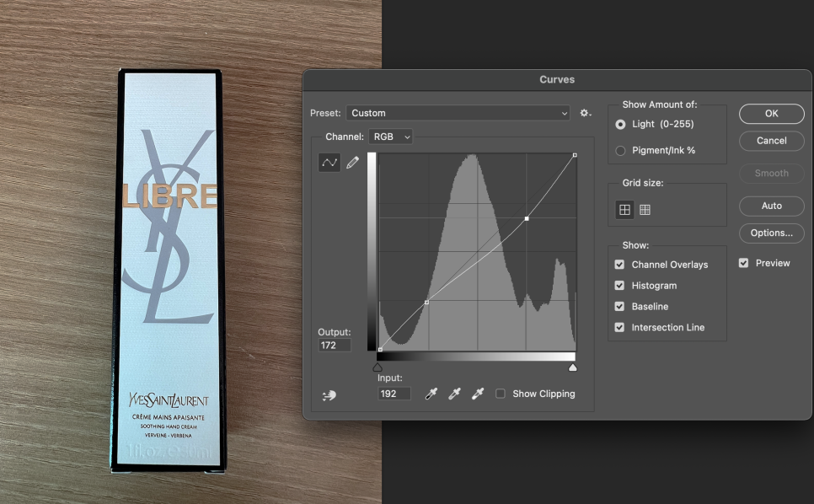Uncheck the Baseline option

[x=619, y=306]
